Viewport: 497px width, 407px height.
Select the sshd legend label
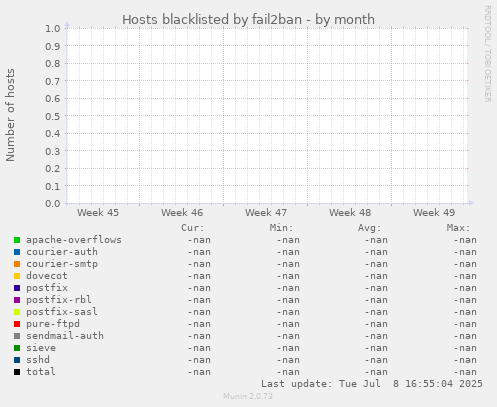pyautogui.click(x=38, y=360)
